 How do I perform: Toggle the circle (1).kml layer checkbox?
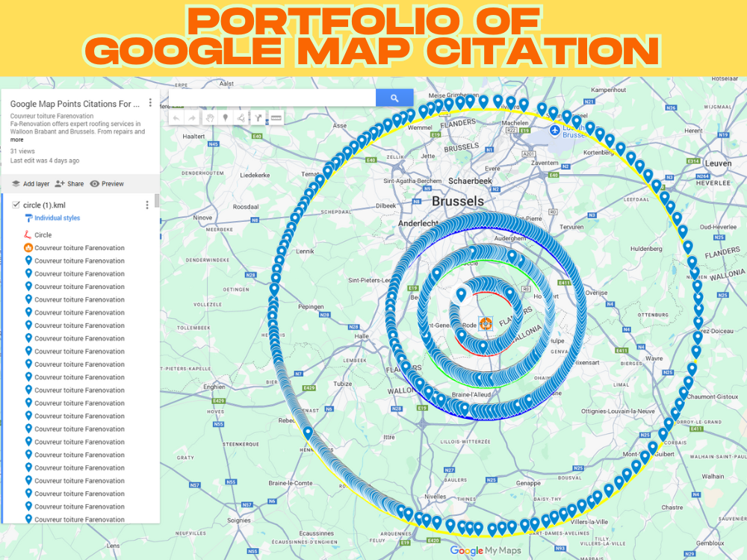tap(16, 205)
